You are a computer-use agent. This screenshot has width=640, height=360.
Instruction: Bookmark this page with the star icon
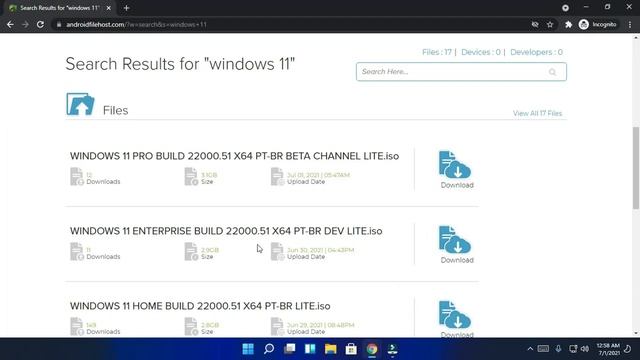tap(550, 24)
